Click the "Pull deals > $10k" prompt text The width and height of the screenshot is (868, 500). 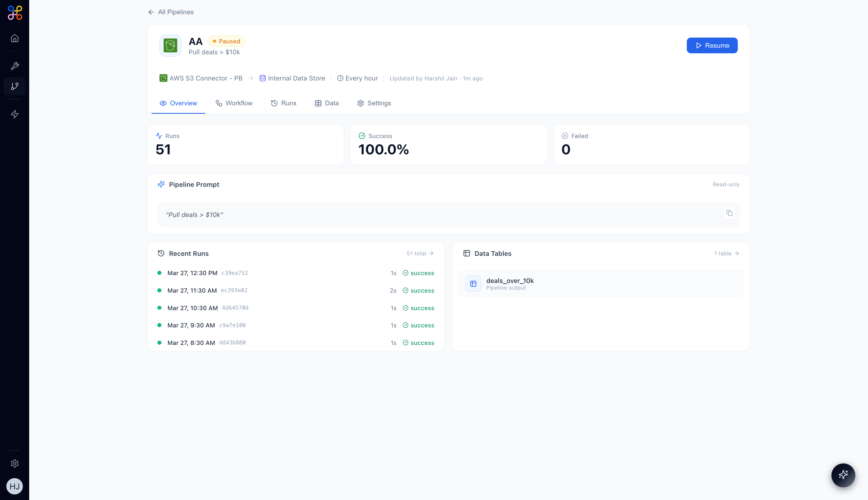tap(194, 215)
